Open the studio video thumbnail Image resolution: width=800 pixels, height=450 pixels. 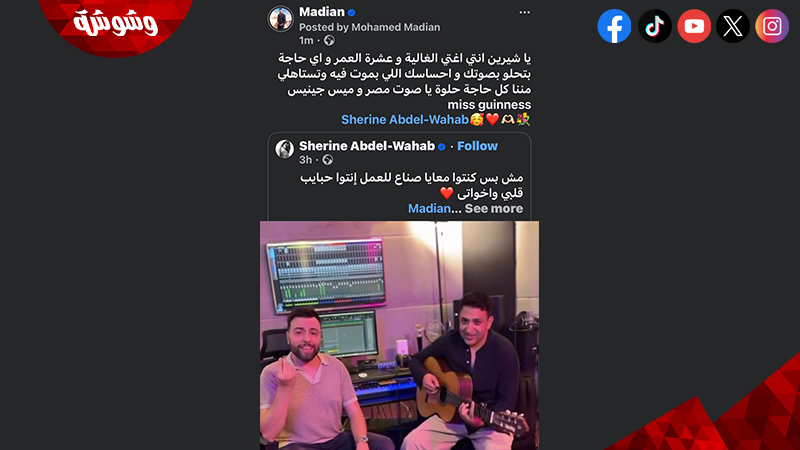399,335
